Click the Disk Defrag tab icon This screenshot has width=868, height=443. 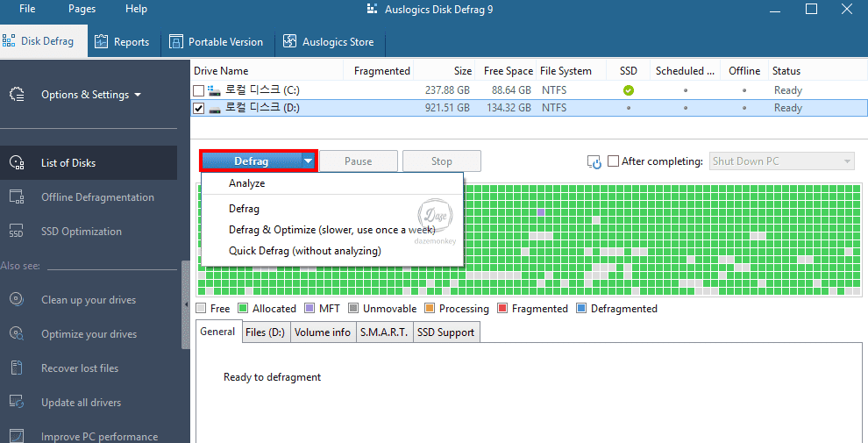[x=8, y=41]
